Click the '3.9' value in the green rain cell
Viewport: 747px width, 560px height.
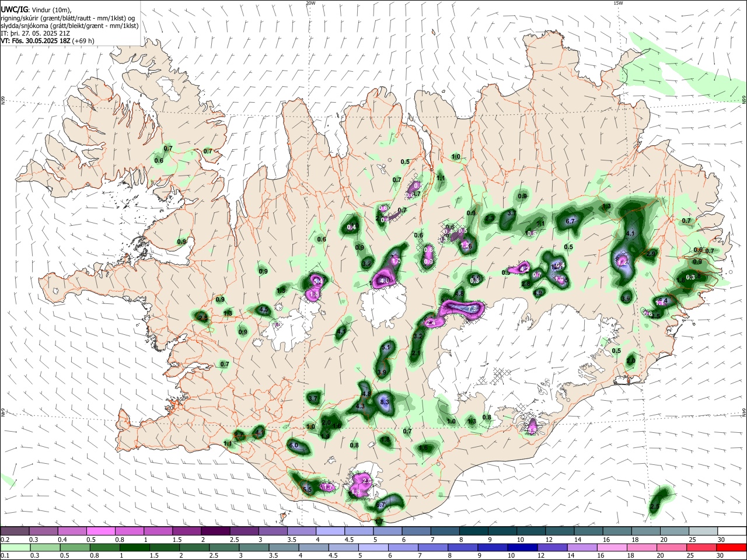tap(382, 372)
